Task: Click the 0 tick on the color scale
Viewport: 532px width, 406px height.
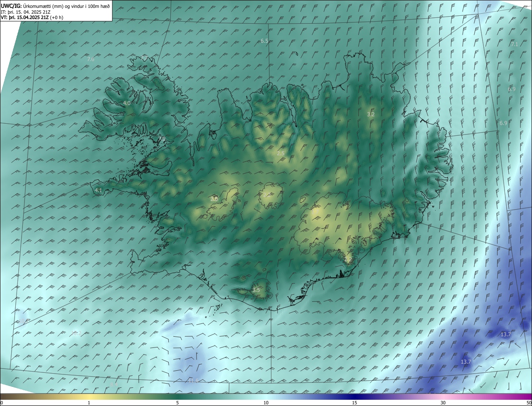Action: pyautogui.click(x=2, y=403)
